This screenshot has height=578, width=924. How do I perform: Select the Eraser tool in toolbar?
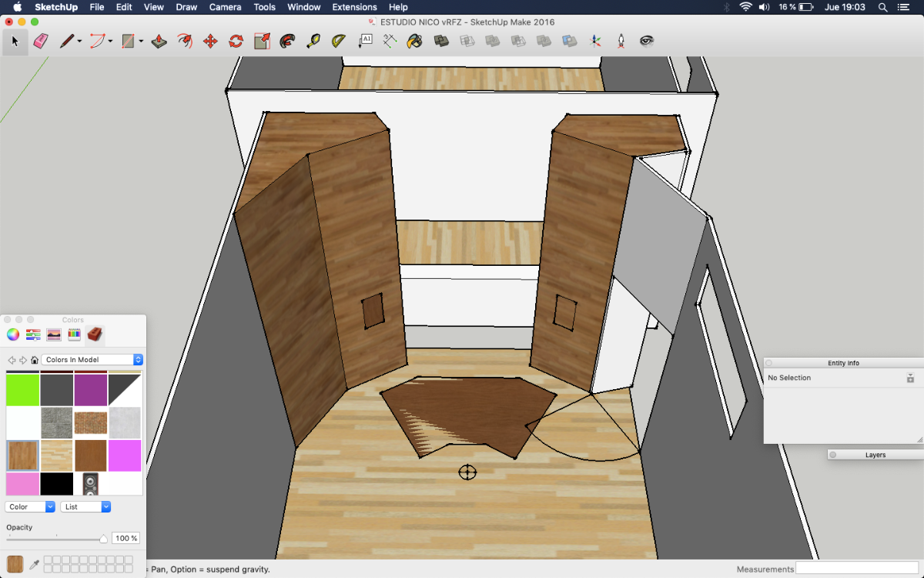(x=41, y=42)
